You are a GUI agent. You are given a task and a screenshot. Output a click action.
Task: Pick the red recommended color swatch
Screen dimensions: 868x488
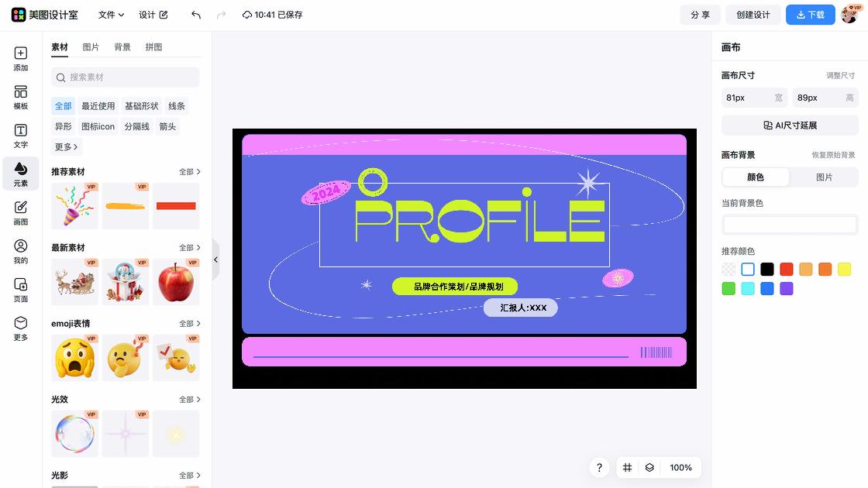pos(786,270)
